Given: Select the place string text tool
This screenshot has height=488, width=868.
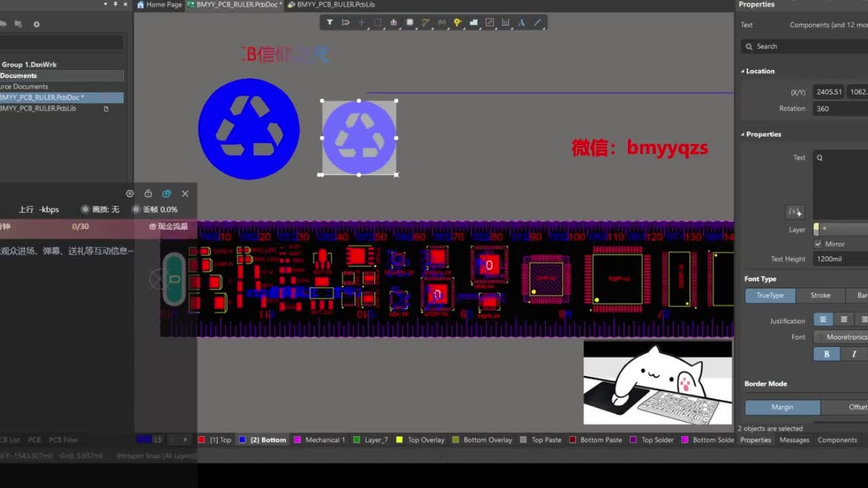Looking at the screenshot, I should [x=521, y=22].
